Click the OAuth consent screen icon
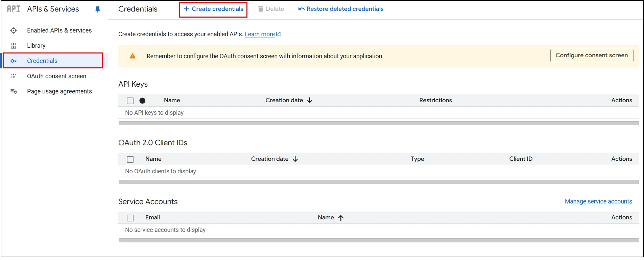644x260 pixels. tap(14, 76)
